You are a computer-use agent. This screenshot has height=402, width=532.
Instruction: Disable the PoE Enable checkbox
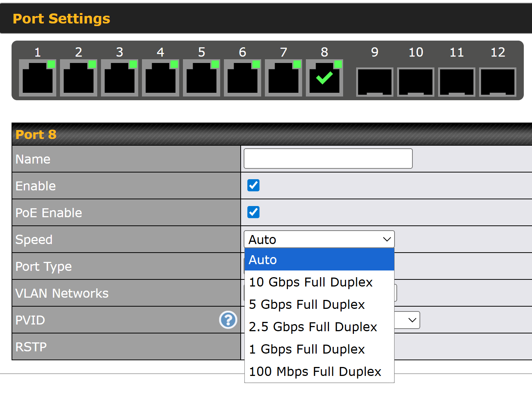pyautogui.click(x=253, y=212)
